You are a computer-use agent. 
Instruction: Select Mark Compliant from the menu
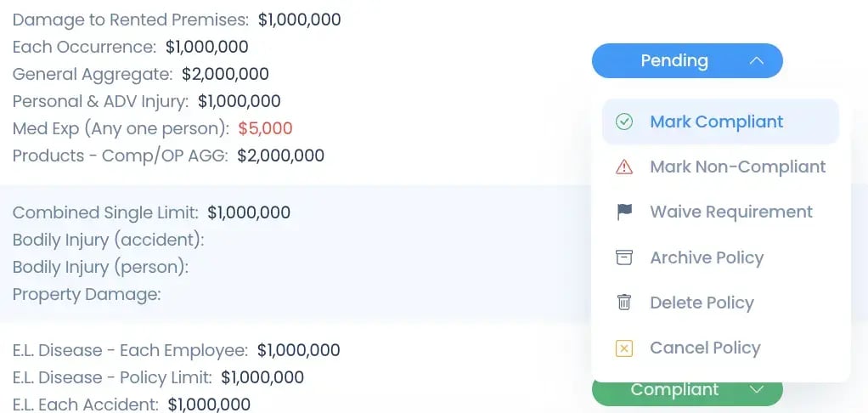tap(716, 122)
